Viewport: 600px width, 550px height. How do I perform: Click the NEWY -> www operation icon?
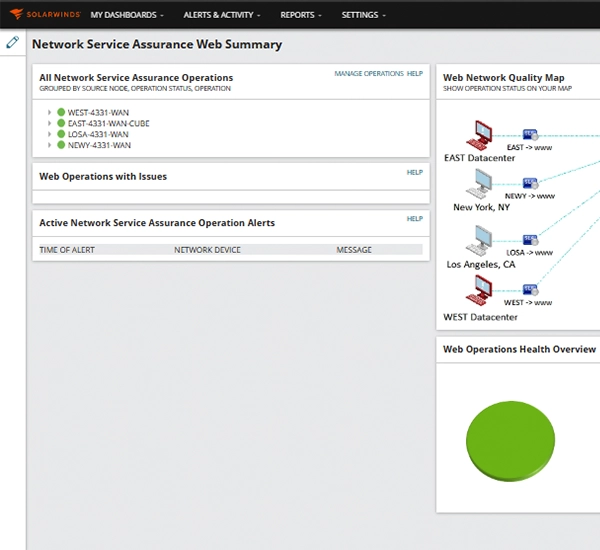[x=530, y=183]
